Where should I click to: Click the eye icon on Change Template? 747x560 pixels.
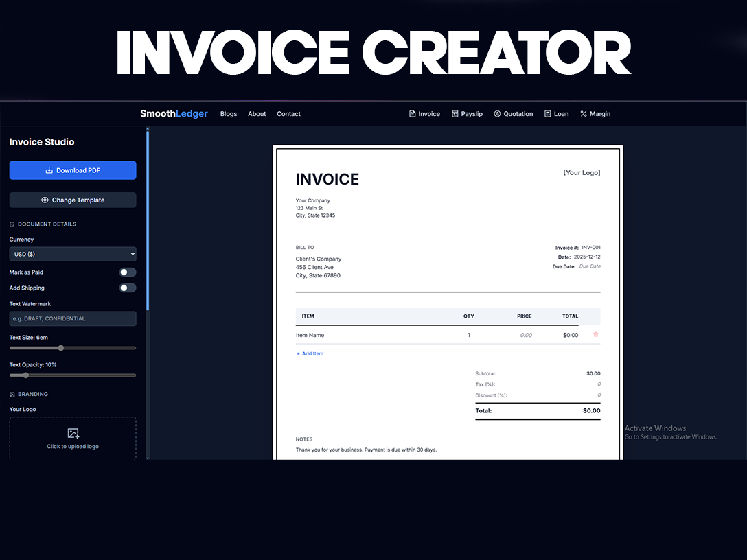(x=44, y=200)
